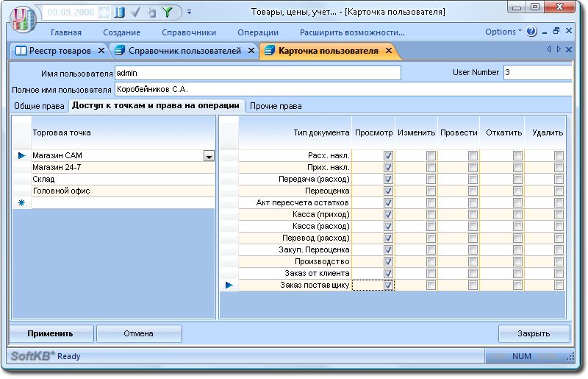
Task: Click the inner window restore icon
Action: [556, 31]
